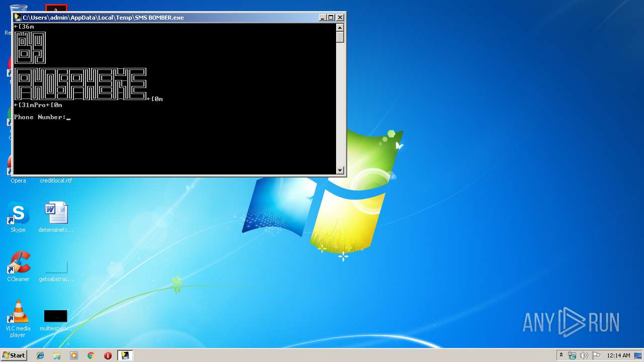The width and height of the screenshot is (644, 362).
Task: Open the Action Center flag icon
Action: click(596, 355)
